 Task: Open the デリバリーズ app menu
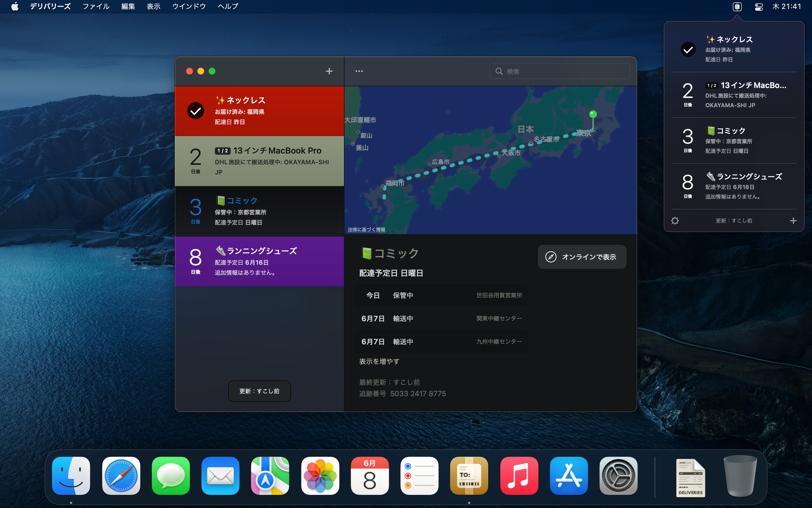[50, 6]
